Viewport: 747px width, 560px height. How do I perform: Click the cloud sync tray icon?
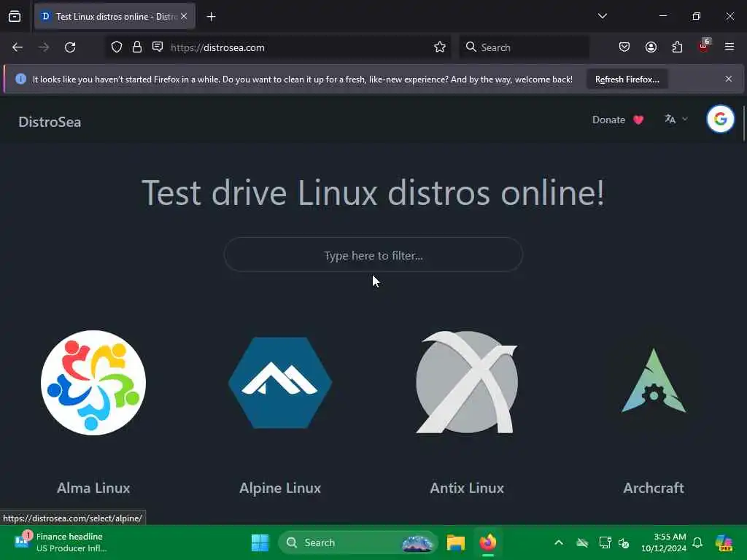click(x=582, y=542)
